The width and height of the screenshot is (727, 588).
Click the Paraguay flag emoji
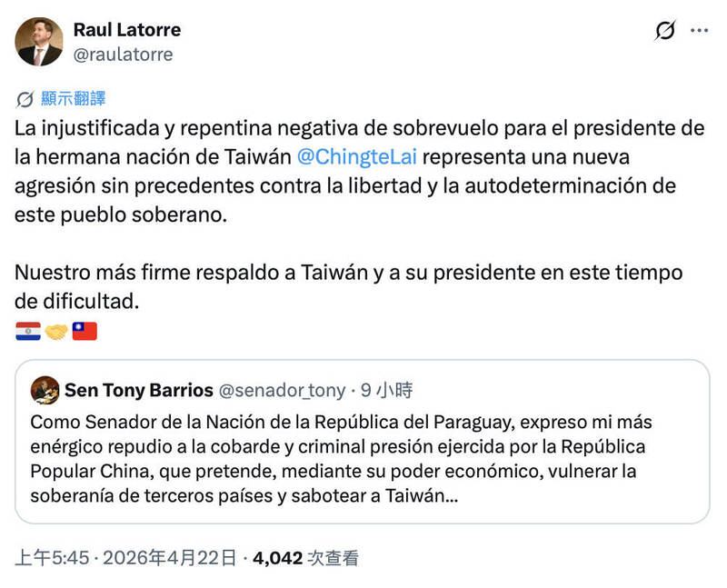(x=28, y=332)
